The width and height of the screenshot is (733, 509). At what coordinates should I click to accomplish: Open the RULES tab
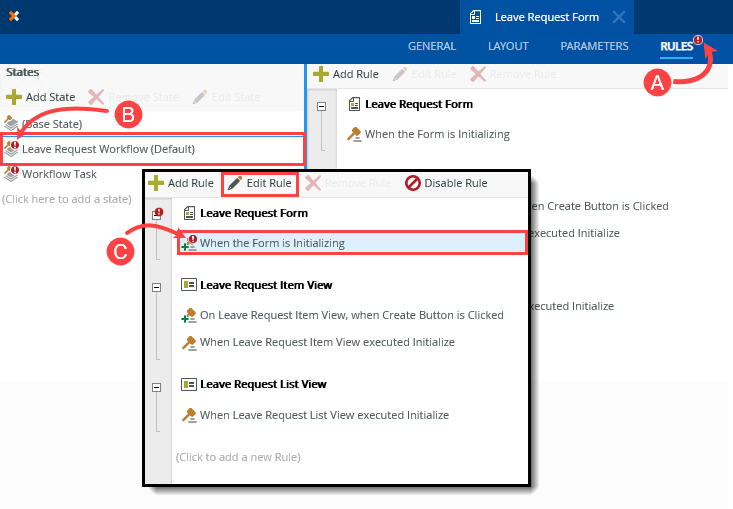click(x=676, y=46)
